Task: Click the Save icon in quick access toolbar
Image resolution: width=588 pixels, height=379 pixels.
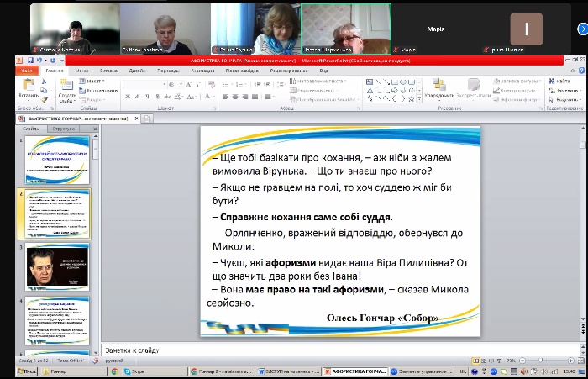Action: 32,61
